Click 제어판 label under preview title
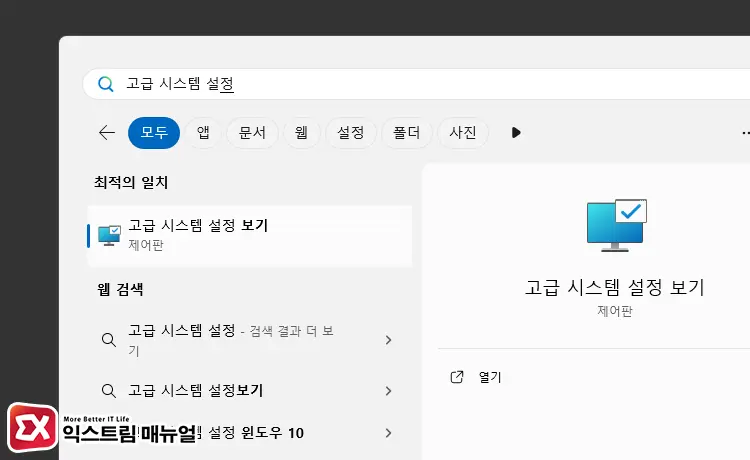750x460 pixels. point(615,311)
